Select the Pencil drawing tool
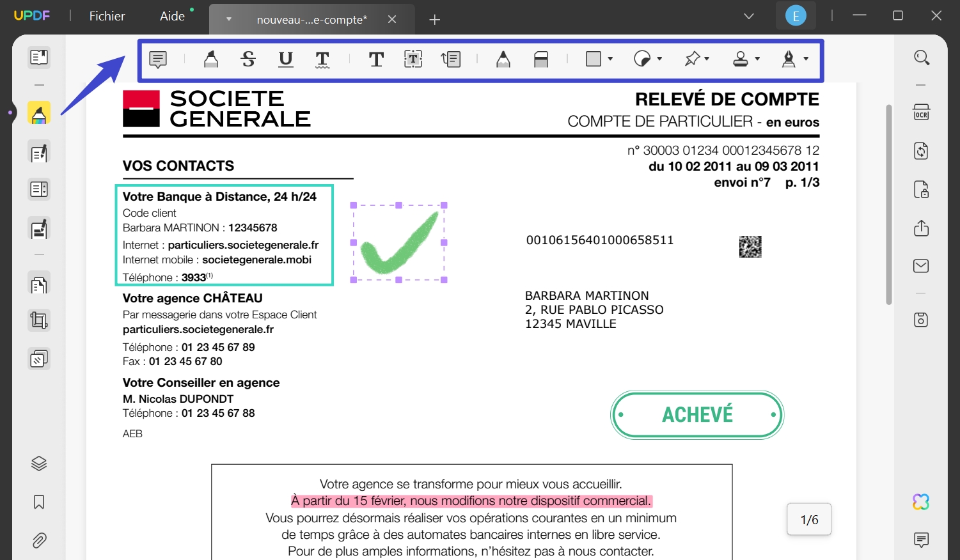 [503, 59]
